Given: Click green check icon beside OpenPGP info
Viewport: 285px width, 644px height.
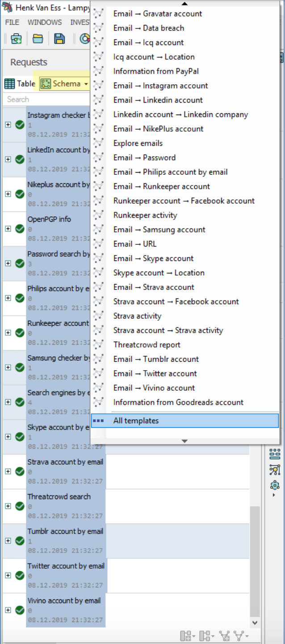Looking at the screenshot, I should (20, 228).
